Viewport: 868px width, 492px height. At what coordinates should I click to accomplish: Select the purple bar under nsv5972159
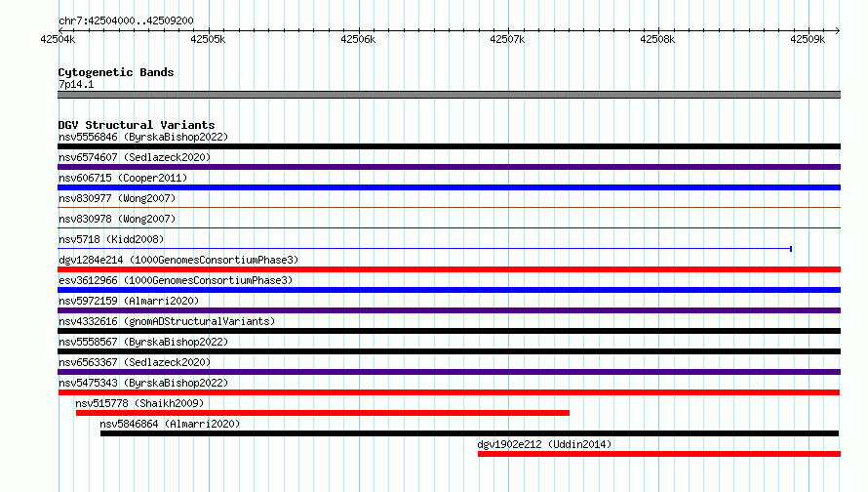click(x=449, y=310)
